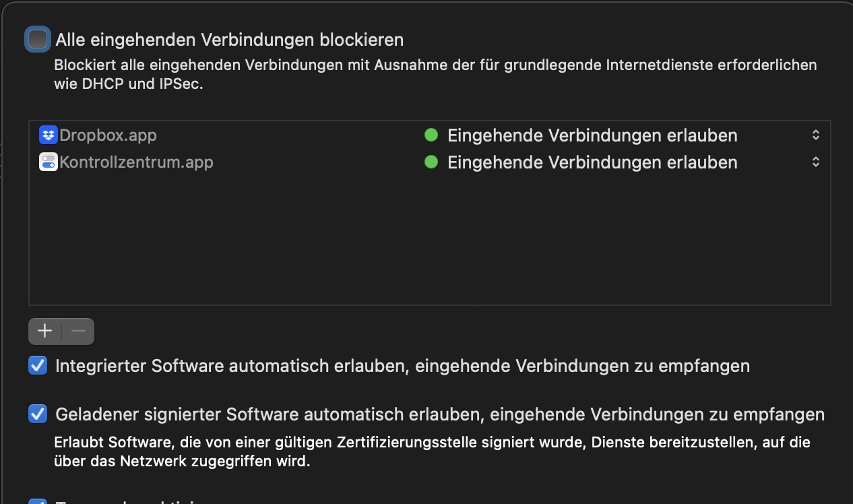Viewport: 853px width, 504px height.
Task: Click the 'Integrierter Software automatisch erlauben' label text
Action: pos(402,366)
